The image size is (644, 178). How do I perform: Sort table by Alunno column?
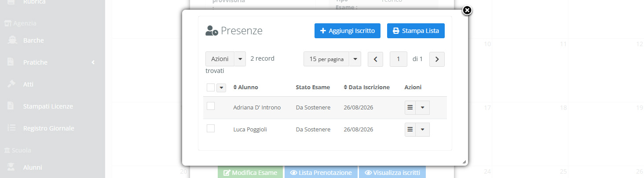click(x=246, y=87)
